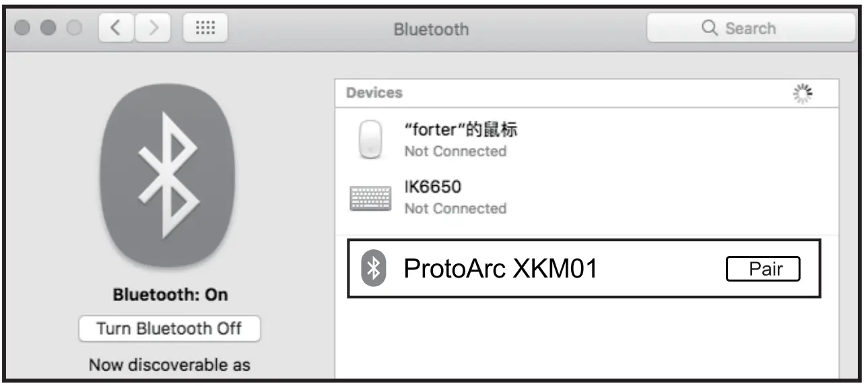Click into the Search field
The height and width of the screenshot is (386, 868).
click(761, 28)
